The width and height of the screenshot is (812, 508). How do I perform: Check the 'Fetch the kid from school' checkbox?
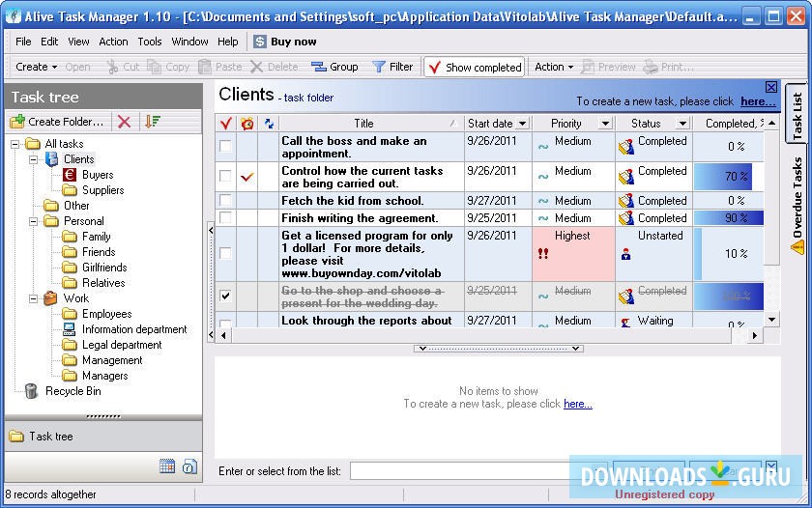pyautogui.click(x=225, y=200)
